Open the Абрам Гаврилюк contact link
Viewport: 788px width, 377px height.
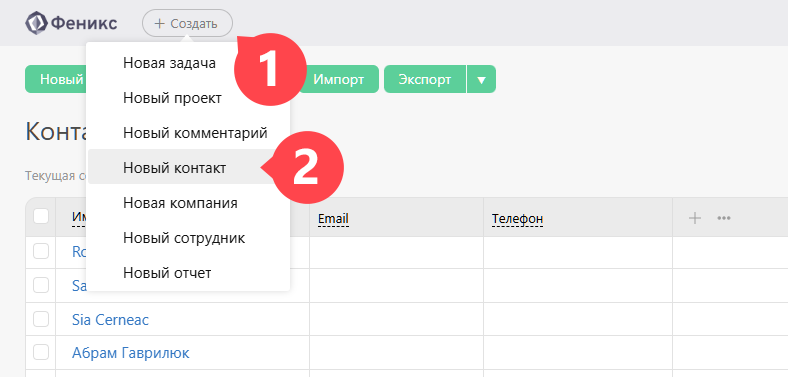[x=131, y=353]
